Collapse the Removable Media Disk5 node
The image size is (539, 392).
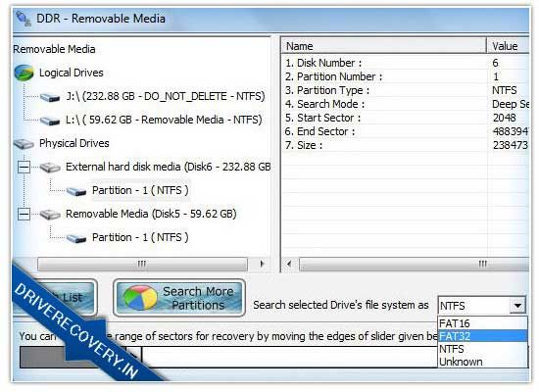click(x=24, y=215)
